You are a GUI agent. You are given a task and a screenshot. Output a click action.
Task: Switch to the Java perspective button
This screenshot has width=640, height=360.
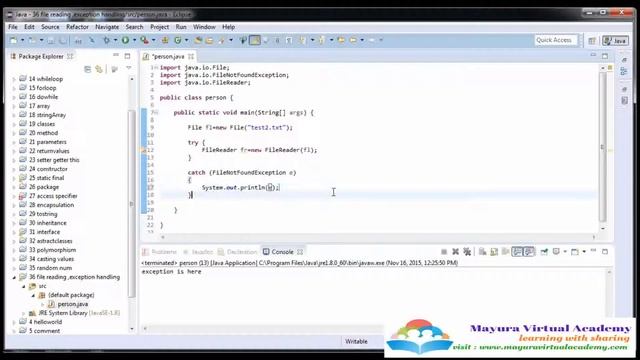click(x=615, y=40)
